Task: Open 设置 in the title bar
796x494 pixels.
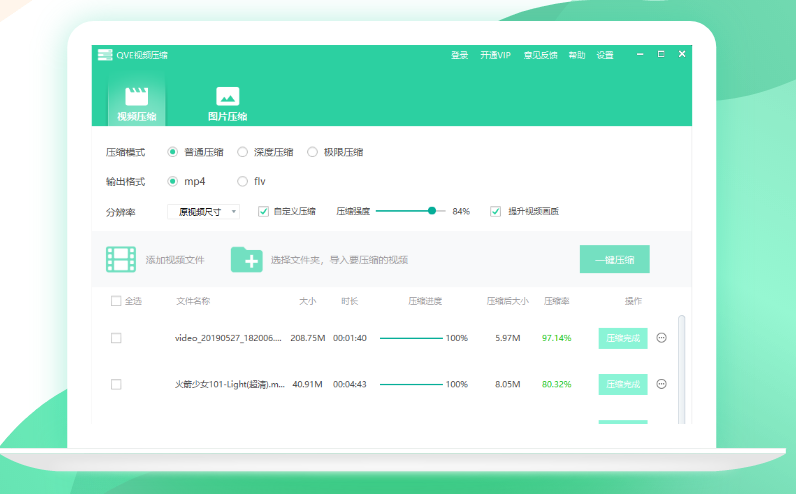Action: (605, 55)
